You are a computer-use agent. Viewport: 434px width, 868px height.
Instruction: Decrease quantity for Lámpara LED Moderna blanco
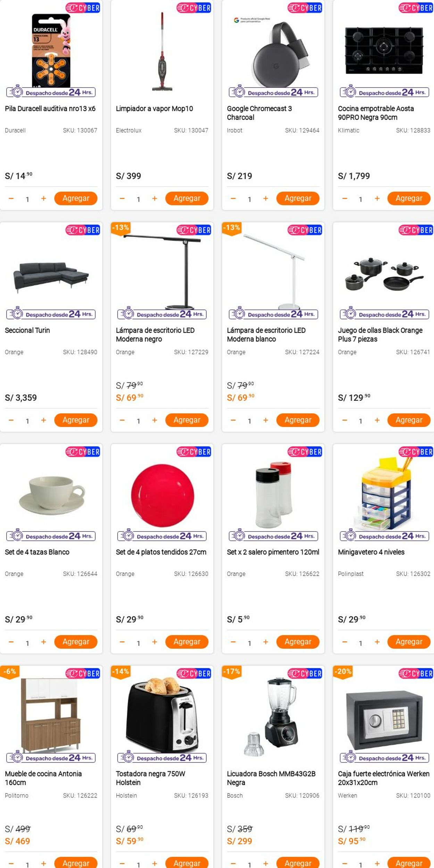[233, 420]
